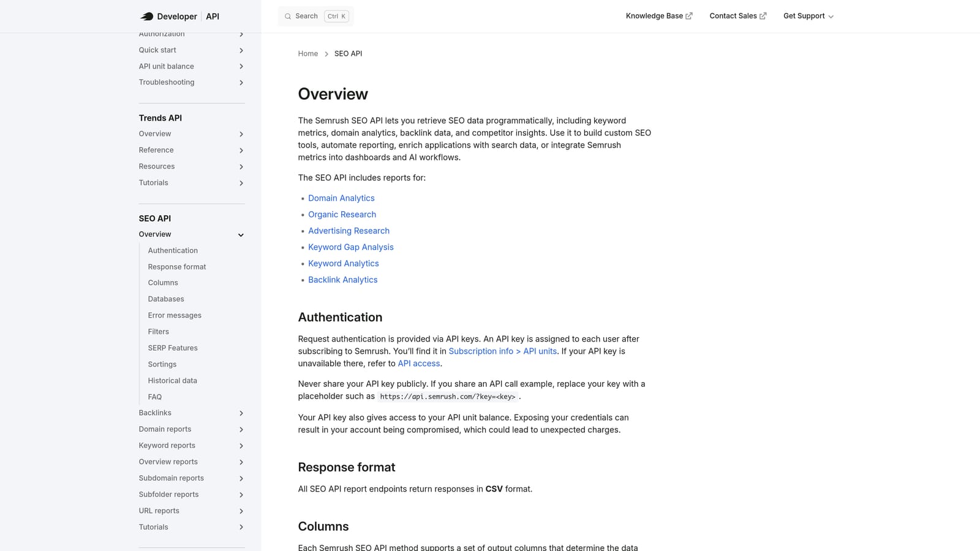980x551 pixels.
Task: Follow Subscription info > API units link
Action: tap(503, 351)
